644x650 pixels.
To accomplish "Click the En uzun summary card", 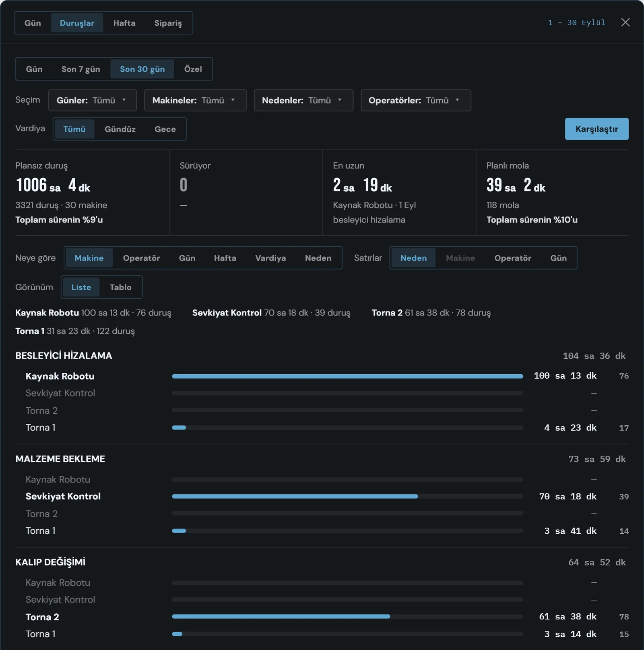I will tap(399, 193).
